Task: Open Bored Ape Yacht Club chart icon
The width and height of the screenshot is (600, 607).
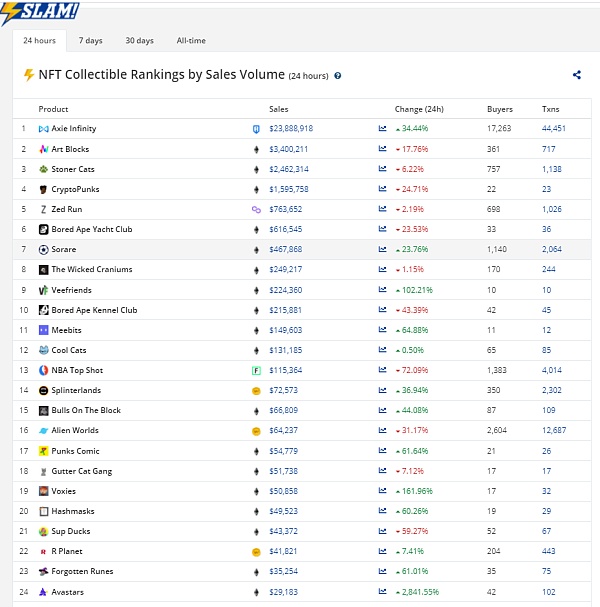Action: (x=382, y=229)
